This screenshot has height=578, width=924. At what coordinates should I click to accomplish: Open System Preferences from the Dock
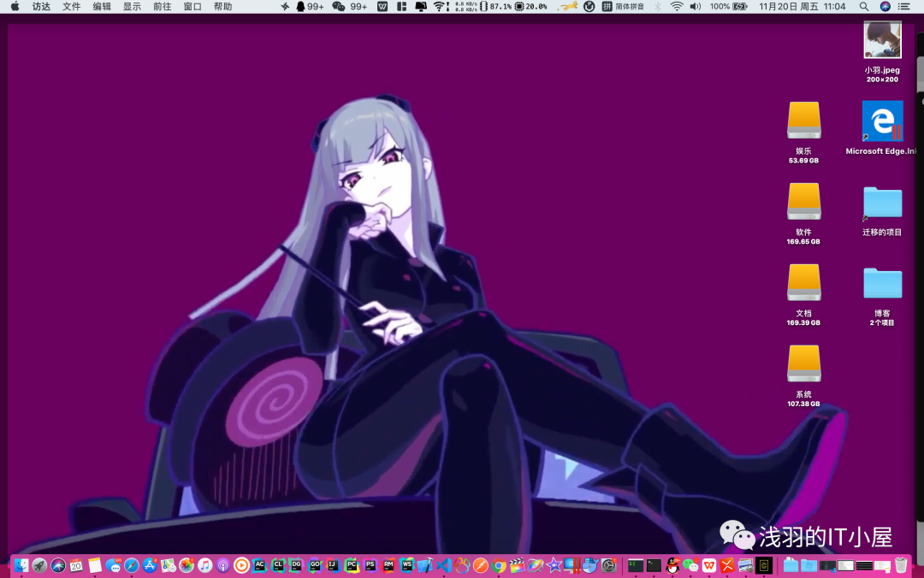608,566
